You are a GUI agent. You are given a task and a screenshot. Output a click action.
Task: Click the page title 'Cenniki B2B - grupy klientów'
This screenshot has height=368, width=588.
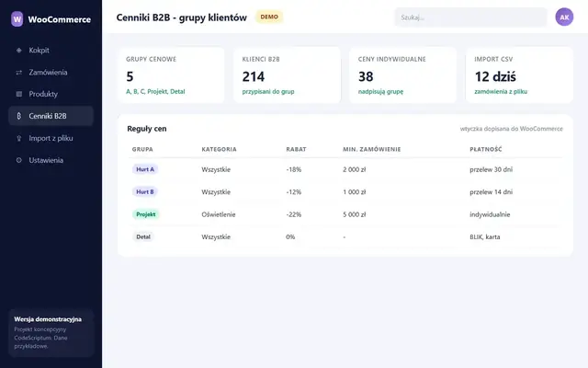(182, 17)
